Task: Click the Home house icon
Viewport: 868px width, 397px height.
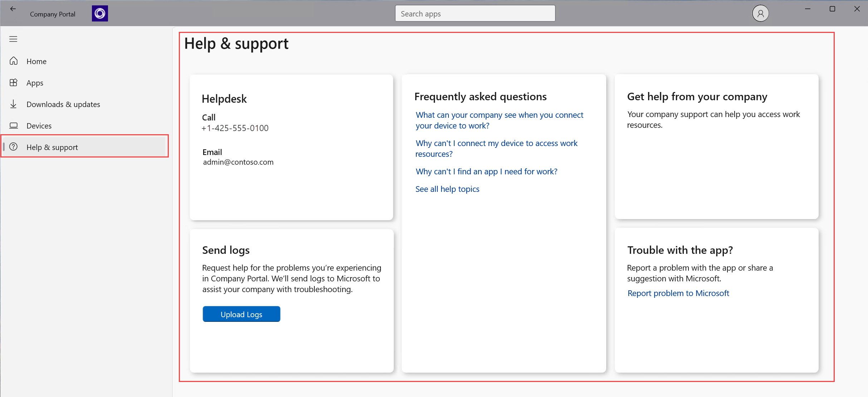Action: click(14, 61)
